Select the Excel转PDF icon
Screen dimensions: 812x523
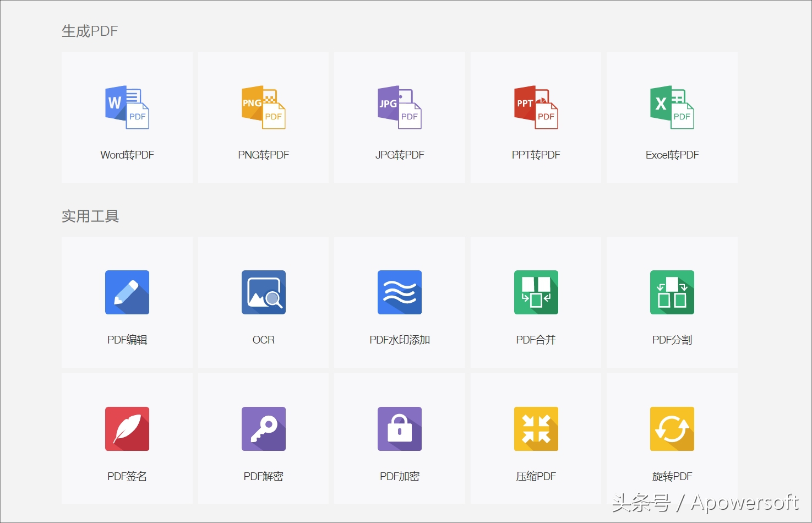[672, 107]
